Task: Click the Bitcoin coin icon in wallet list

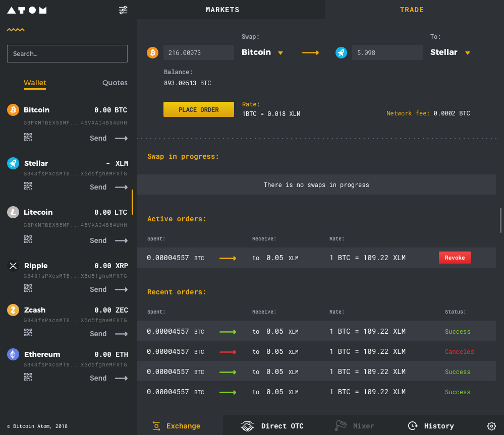Action: pos(13,110)
